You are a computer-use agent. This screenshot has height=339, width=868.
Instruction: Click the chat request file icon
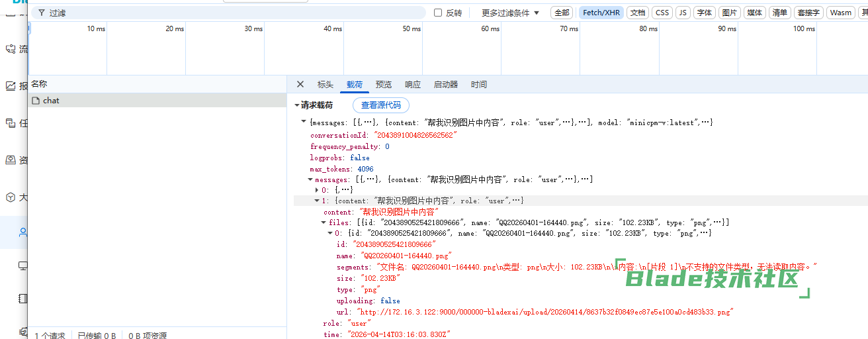(x=36, y=101)
